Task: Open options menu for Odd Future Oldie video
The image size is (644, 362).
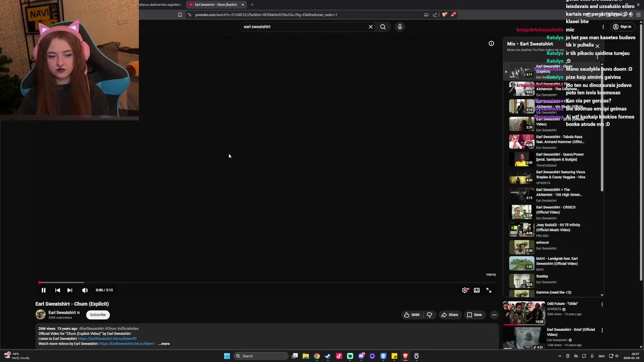Action: [x=602, y=304]
